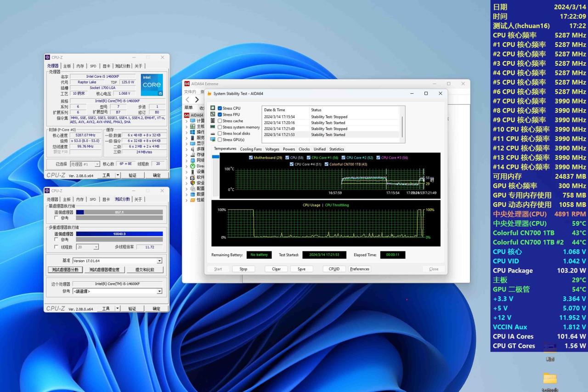Click the 测试处理器分数 bench button
Image resolution: width=588 pixels, height=392 pixels.
click(x=65, y=270)
